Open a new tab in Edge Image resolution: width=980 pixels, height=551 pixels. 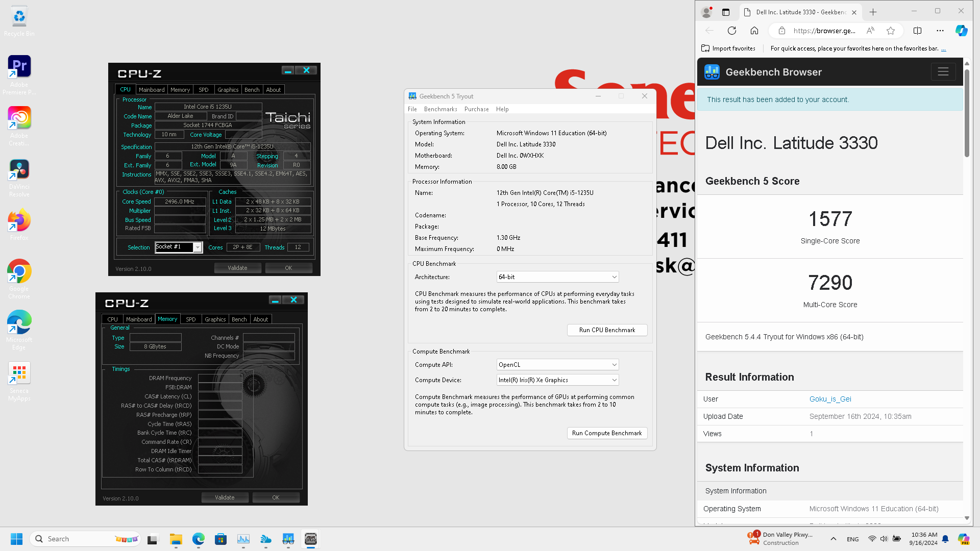873,12
